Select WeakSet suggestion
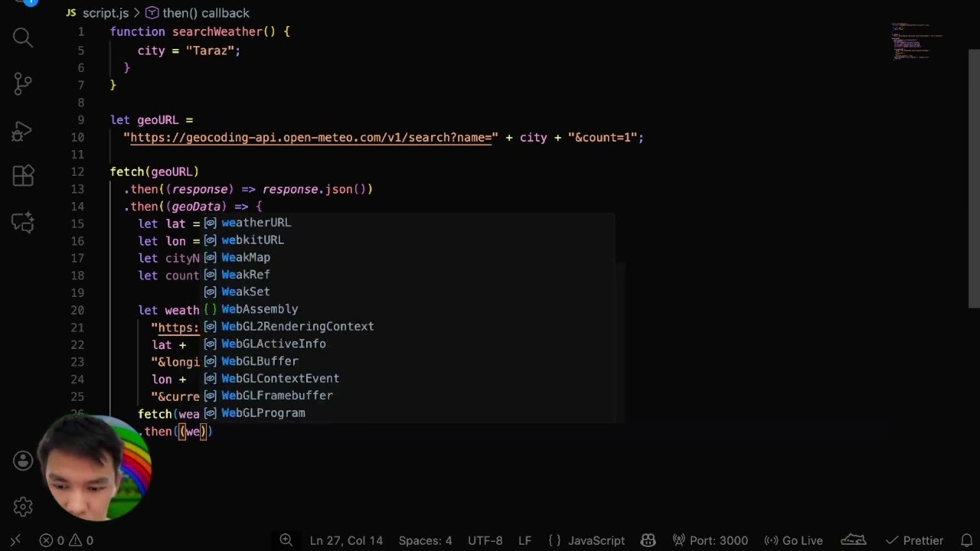 click(x=408, y=292)
